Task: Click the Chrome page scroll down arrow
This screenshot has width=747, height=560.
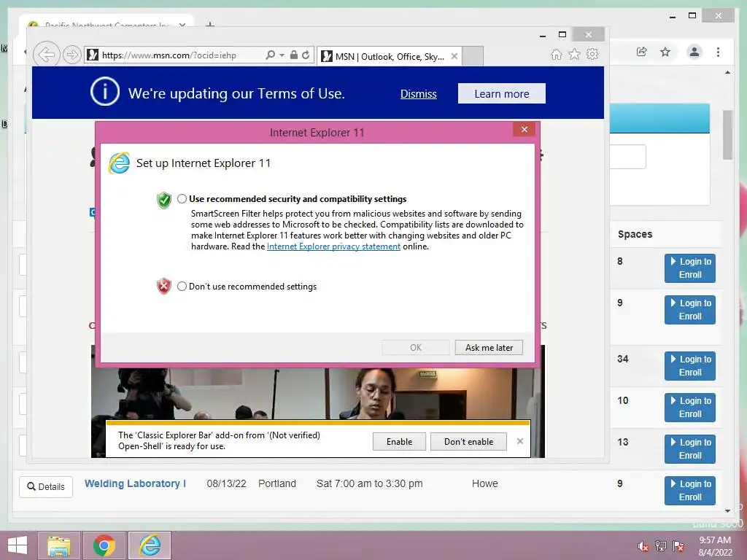Action: (x=727, y=511)
